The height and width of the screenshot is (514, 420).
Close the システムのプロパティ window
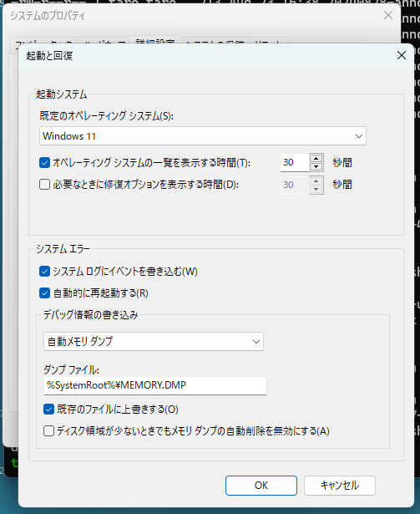click(388, 15)
